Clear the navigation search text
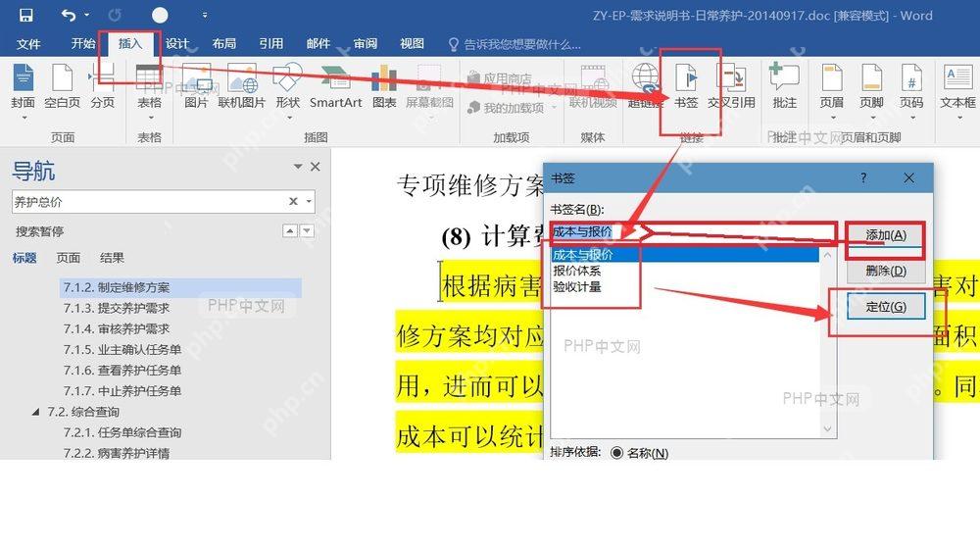980x550 pixels. [292, 201]
